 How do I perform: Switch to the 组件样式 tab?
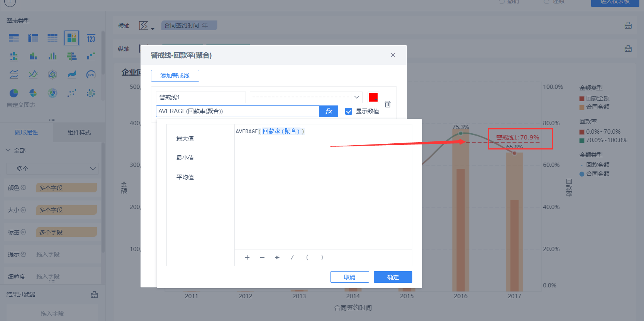[x=79, y=132]
